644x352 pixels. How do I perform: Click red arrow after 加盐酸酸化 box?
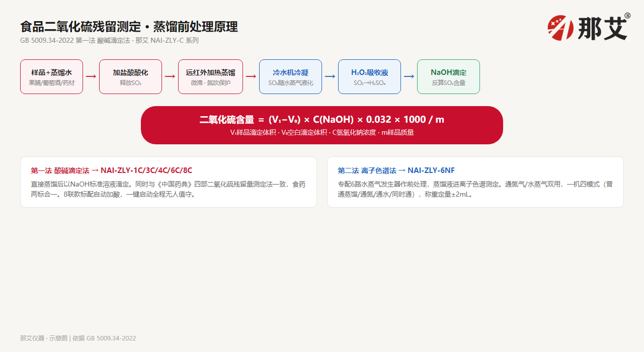(x=170, y=76)
